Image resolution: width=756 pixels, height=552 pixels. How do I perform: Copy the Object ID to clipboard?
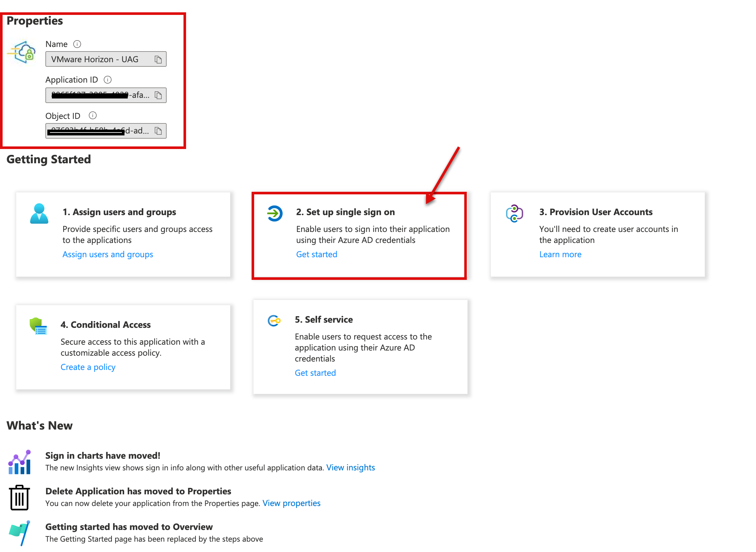158,131
